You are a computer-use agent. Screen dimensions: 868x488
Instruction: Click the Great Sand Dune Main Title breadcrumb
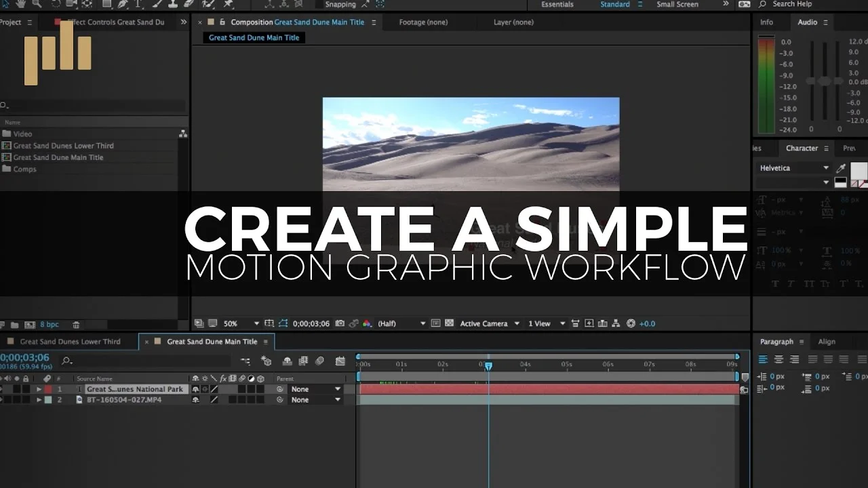click(x=254, y=38)
